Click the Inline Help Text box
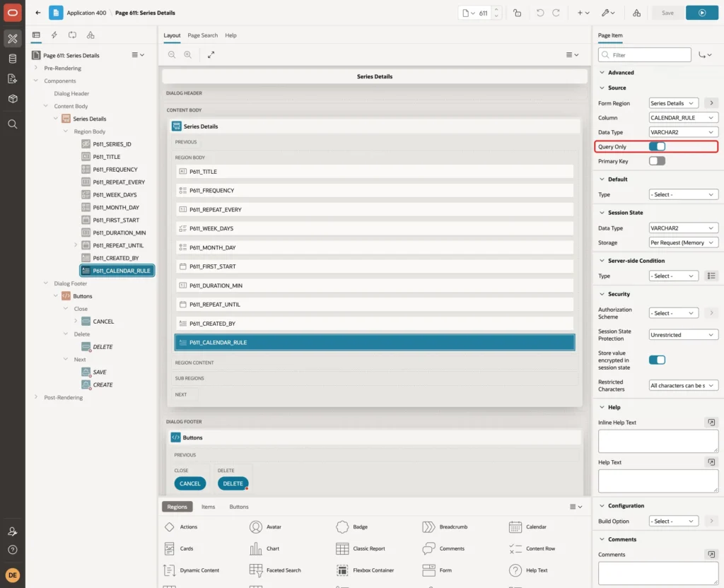Viewport: 724px width, 588px height. point(658,441)
